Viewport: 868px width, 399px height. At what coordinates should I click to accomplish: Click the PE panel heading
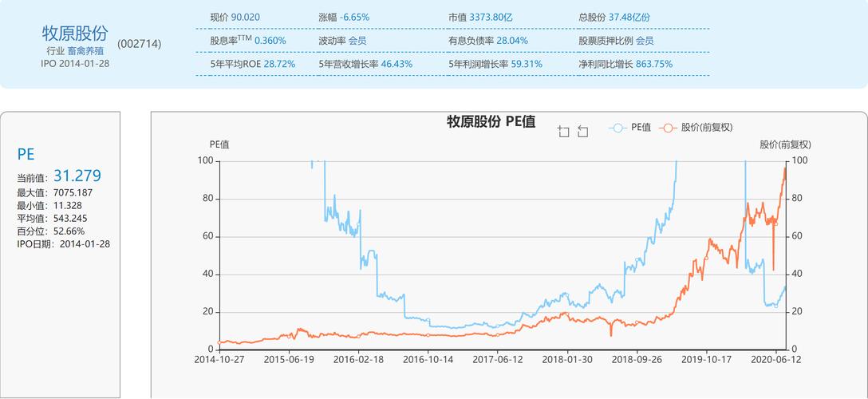(x=26, y=154)
